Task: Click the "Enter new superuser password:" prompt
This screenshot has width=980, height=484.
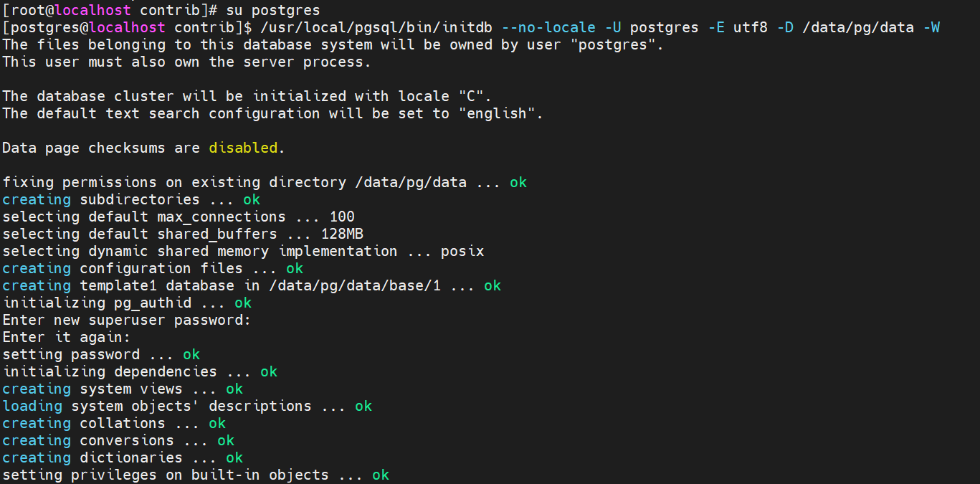Action: 127,320
